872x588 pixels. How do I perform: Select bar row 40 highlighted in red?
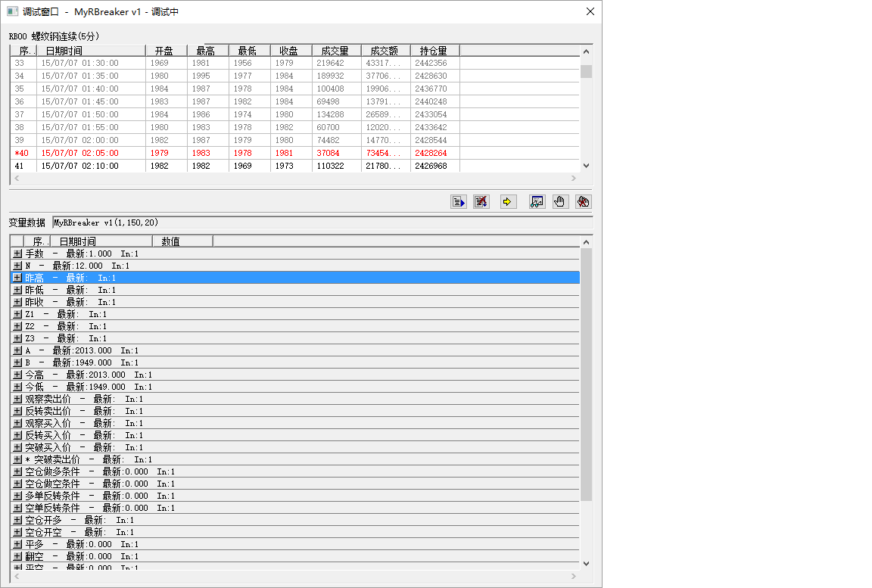click(x=227, y=153)
